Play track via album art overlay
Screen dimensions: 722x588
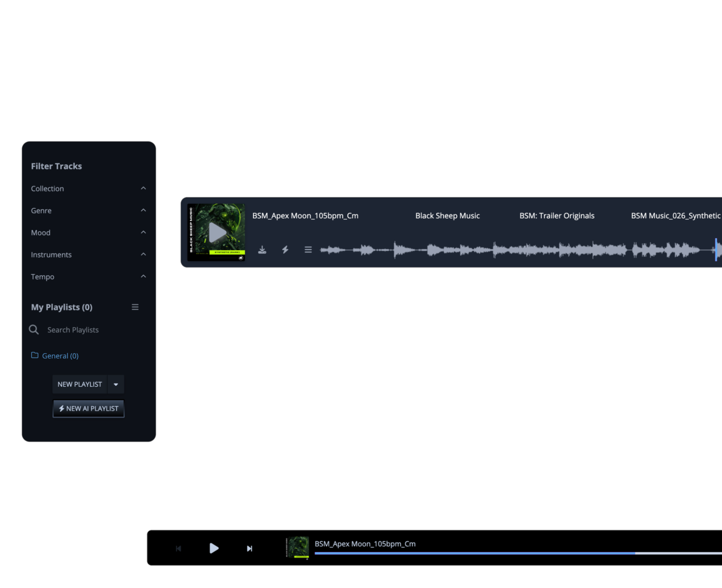point(217,232)
